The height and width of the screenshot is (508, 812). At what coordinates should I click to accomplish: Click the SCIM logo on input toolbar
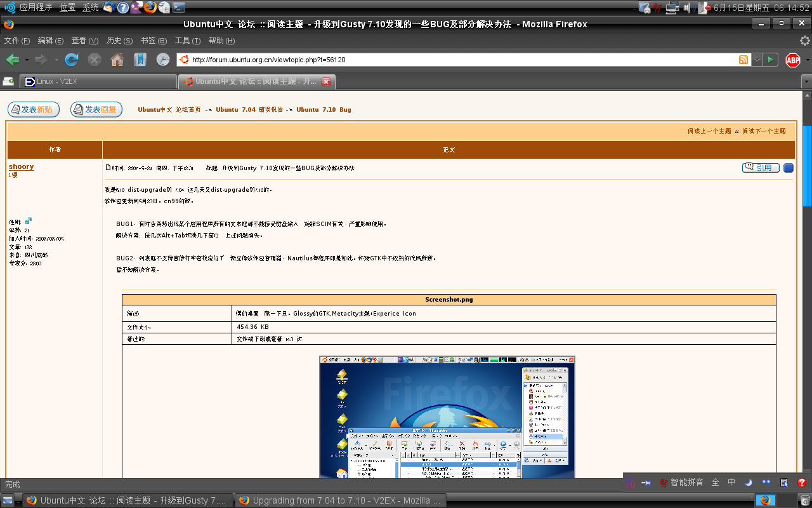(630, 483)
